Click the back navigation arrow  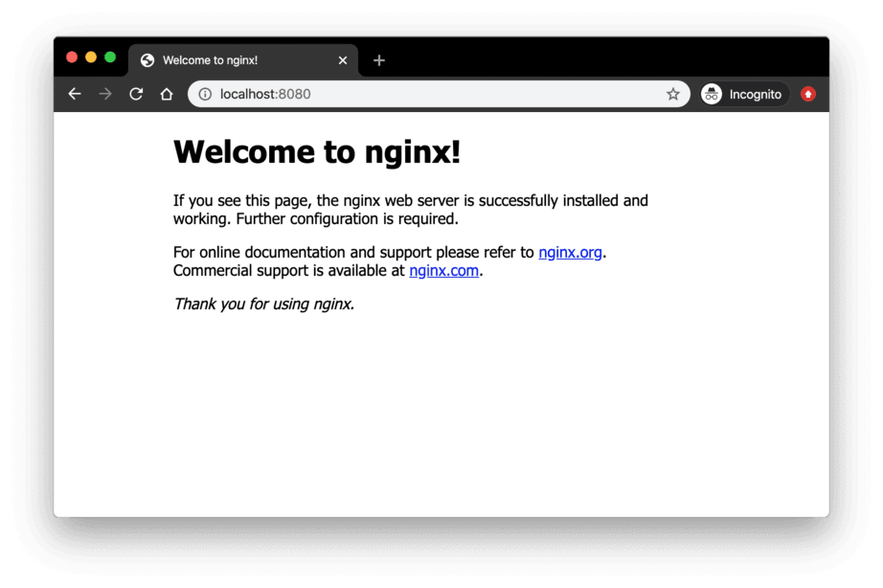coord(74,93)
